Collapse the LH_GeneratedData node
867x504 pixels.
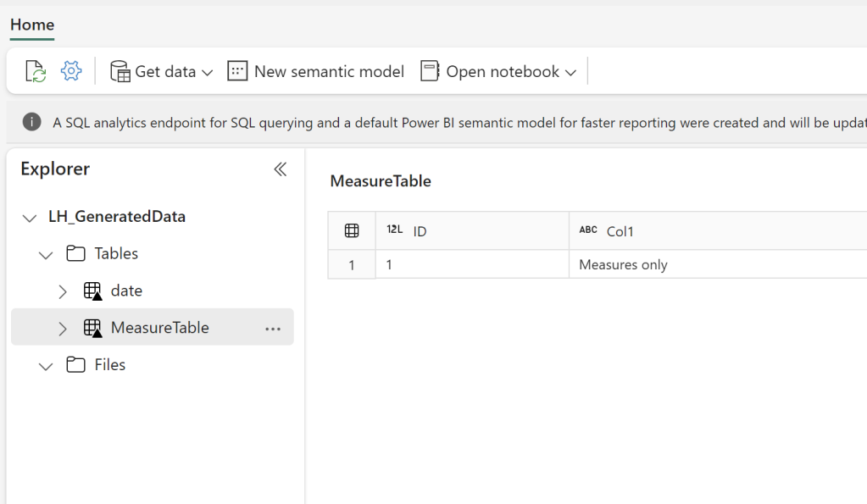[x=28, y=216]
